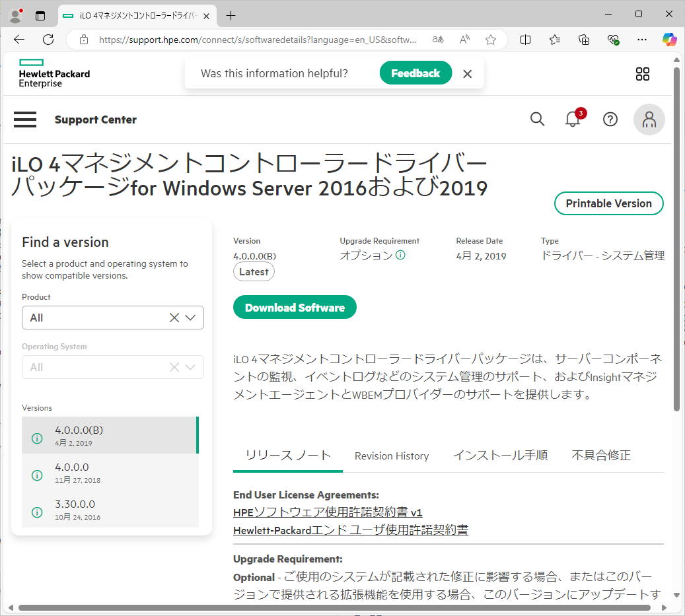
Task: Add this page to favorites
Action: click(x=491, y=40)
